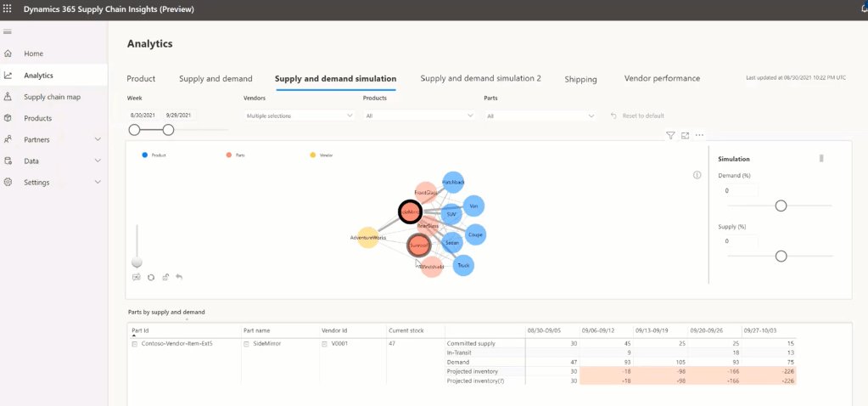Click the filter icon above the chart
The height and width of the screenshot is (406, 868).
(670, 135)
